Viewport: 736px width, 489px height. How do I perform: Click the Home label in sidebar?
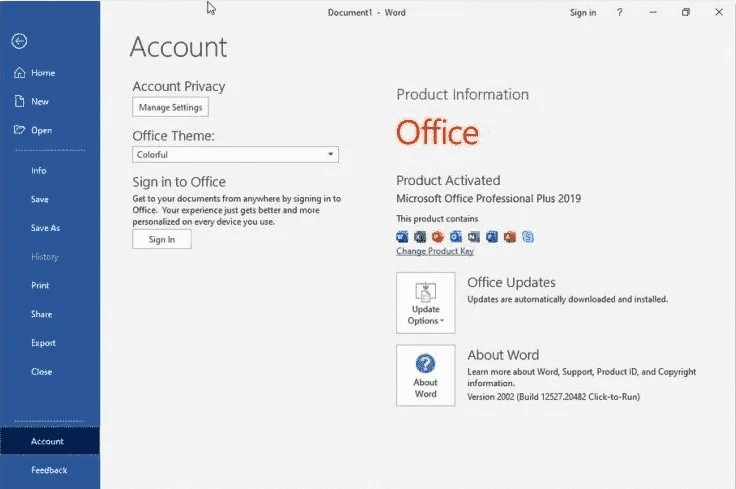pos(43,73)
